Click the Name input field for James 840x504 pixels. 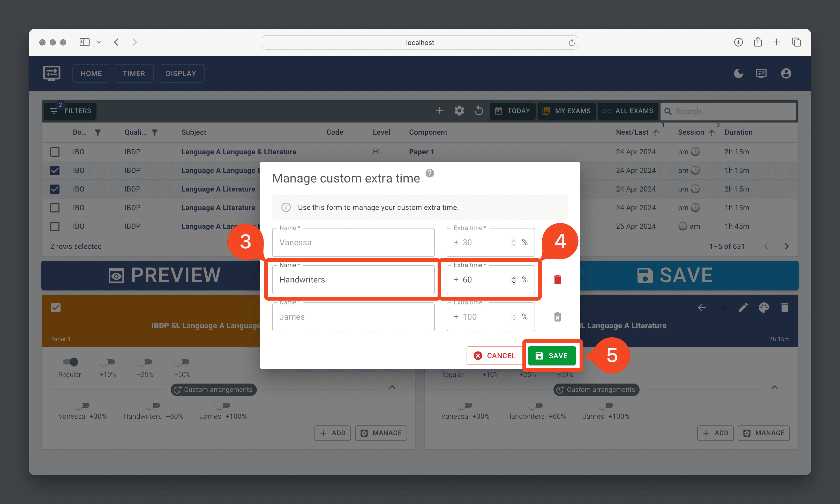(x=353, y=316)
